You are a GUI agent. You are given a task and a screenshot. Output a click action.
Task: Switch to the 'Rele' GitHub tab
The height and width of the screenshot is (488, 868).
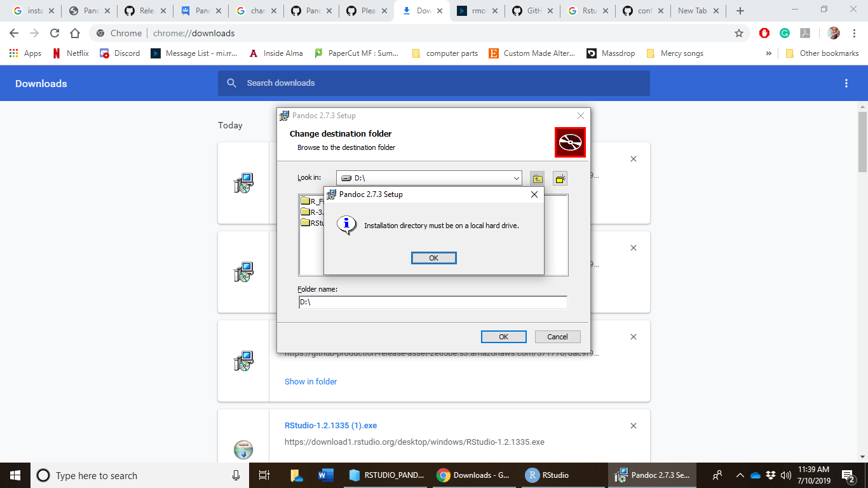(x=145, y=11)
